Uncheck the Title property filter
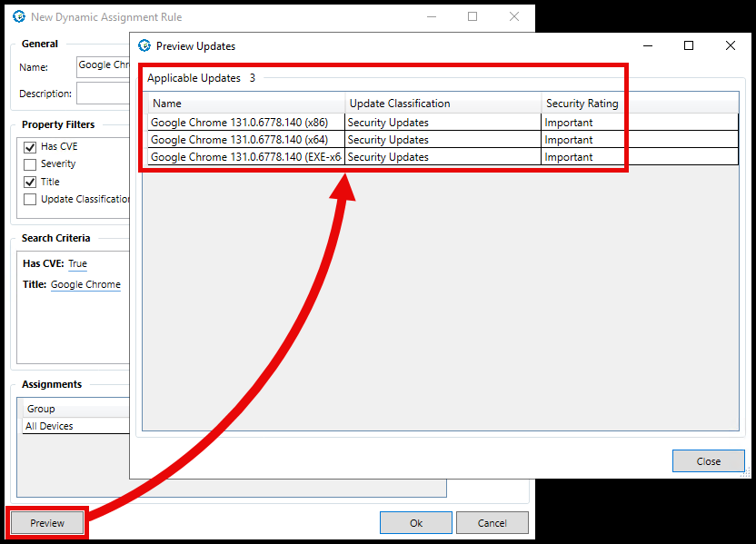Image resolution: width=756 pixels, height=544 pixels. [30, 182]
